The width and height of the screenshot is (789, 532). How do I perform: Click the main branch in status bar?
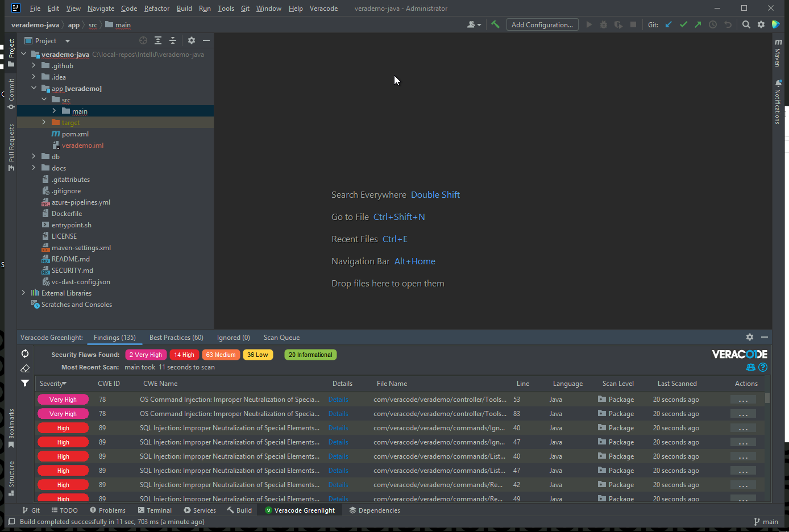(766, 522)
